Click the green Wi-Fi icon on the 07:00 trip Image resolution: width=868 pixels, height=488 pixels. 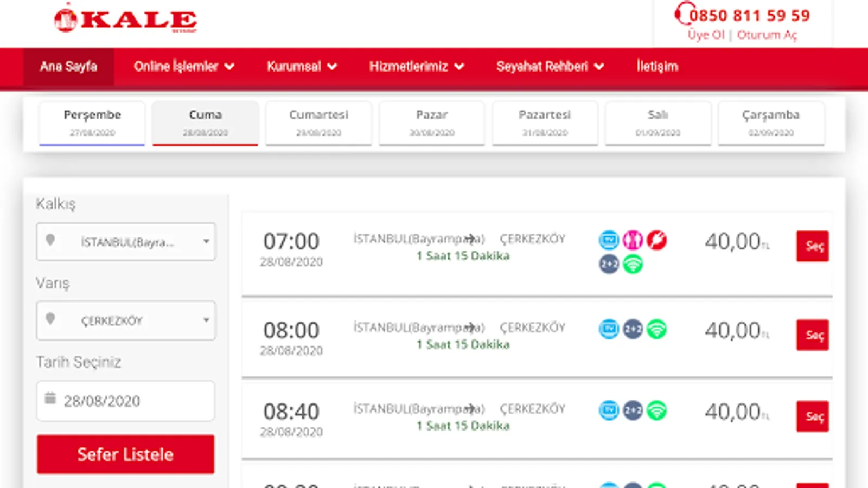(633, 264)
